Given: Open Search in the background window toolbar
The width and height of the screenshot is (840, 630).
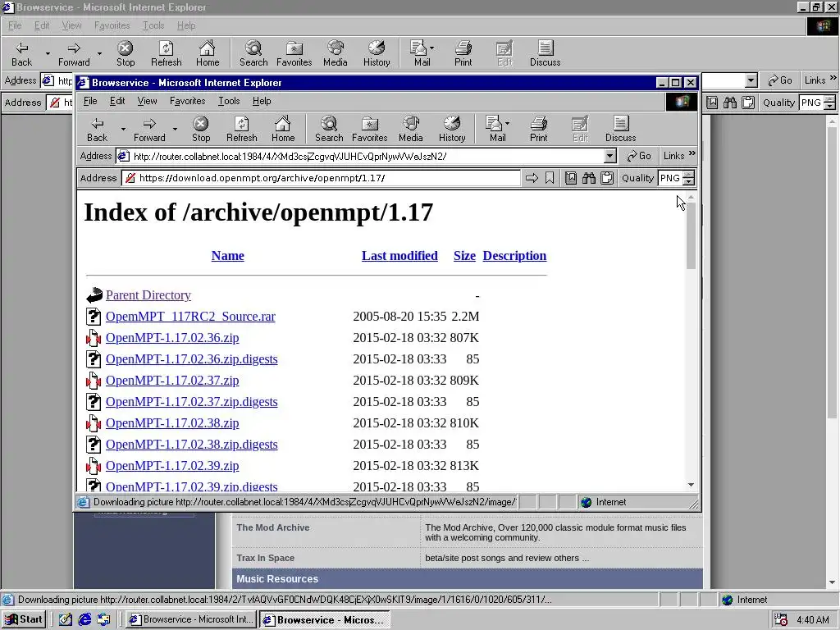Looking at the screenshot, I should [x=253, y=54].
